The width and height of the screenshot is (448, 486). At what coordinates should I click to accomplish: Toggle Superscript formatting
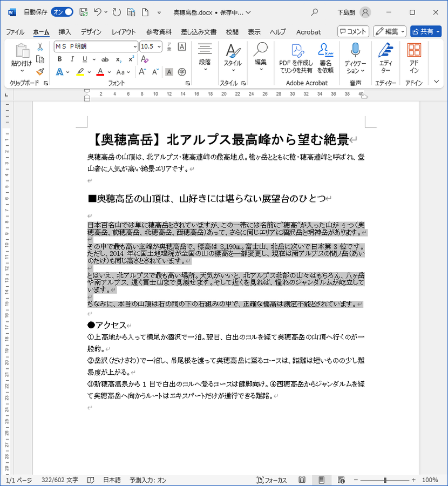(x=131, y=59)
